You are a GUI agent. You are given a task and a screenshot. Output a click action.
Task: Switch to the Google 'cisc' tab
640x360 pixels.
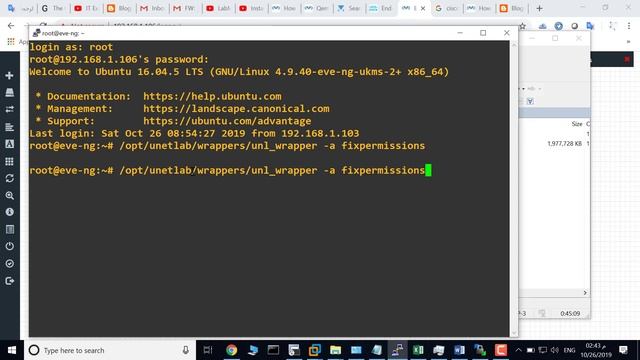447,8
